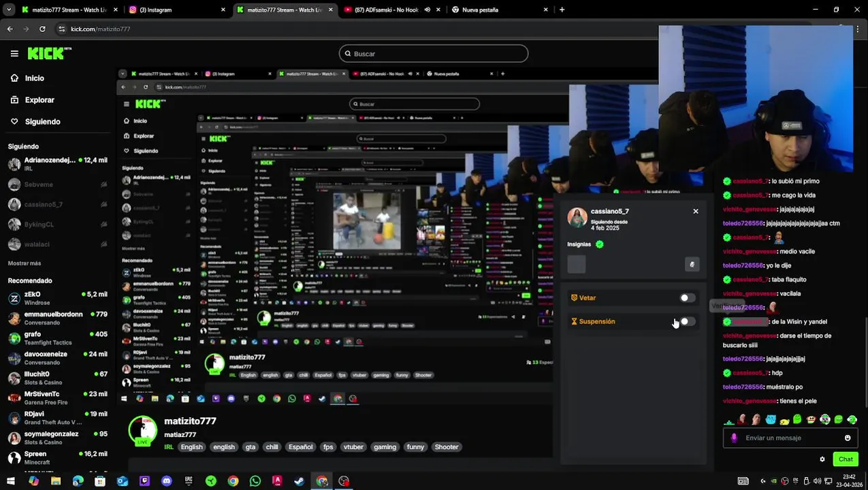Click chat message 'tienes el pele'
868x490 pixels.
tap(798, 401)
